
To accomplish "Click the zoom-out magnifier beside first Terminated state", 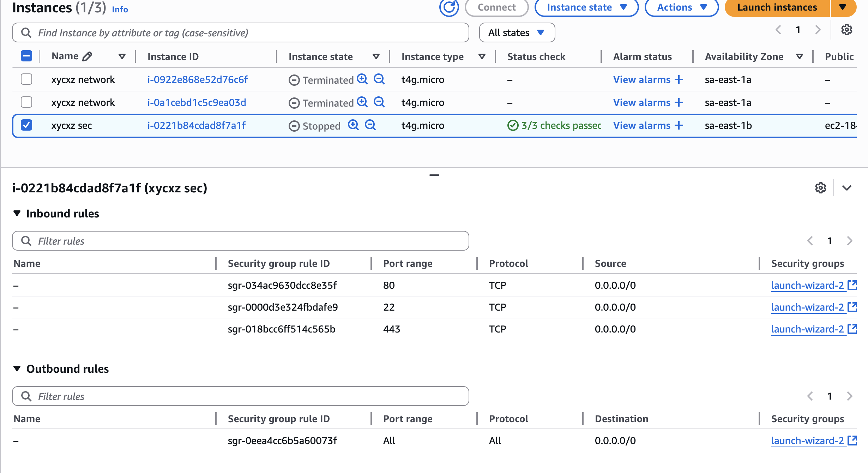I will click(x=379, y=79).
